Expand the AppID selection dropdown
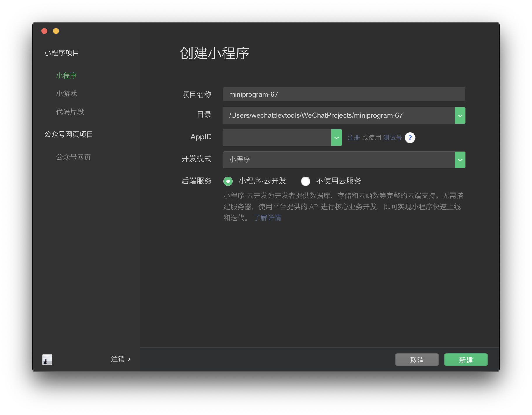Image resolution: width=532 pixels, height=415 pixels. tap(336, 137)
